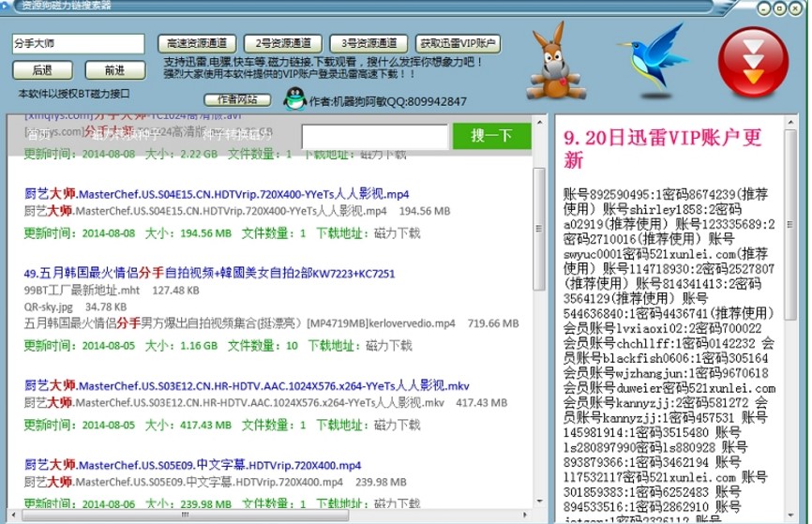Click the QR-sky.jpg file entry
812x524 pixels.
point(48,307)
